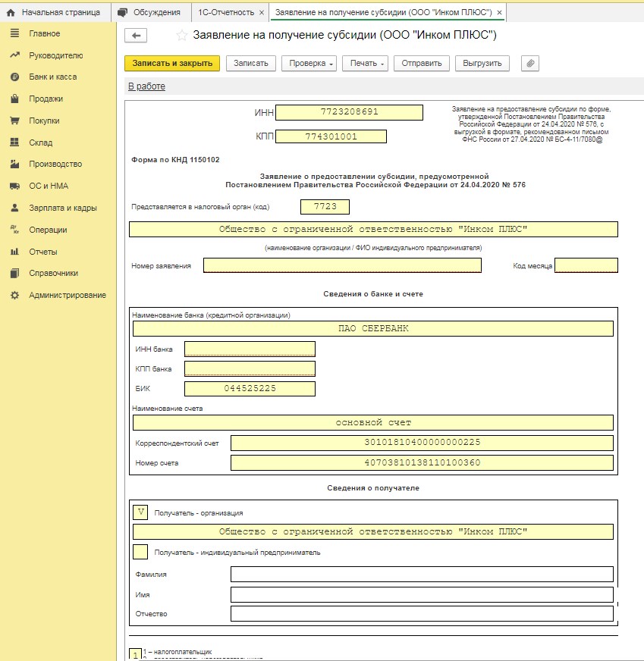Click the Продажи shopping bag icon
644x661 pixels.
click(14, 99)
